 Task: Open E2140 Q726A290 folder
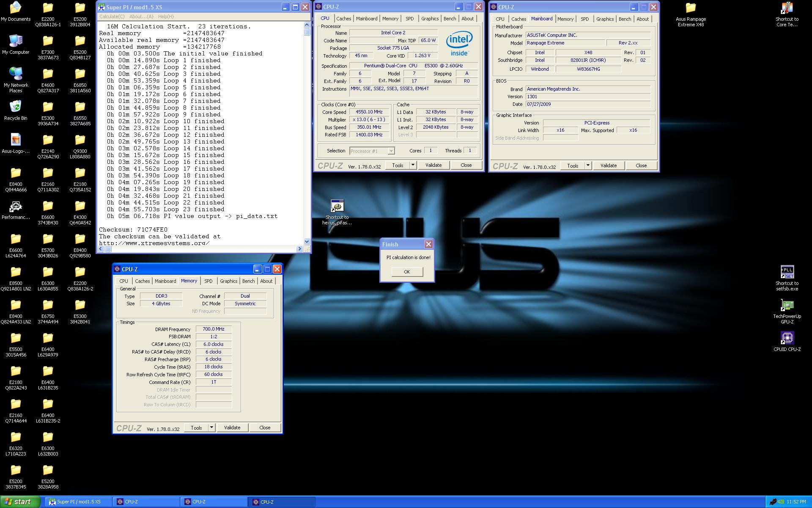pyautogui.click(x=48, y=146)
